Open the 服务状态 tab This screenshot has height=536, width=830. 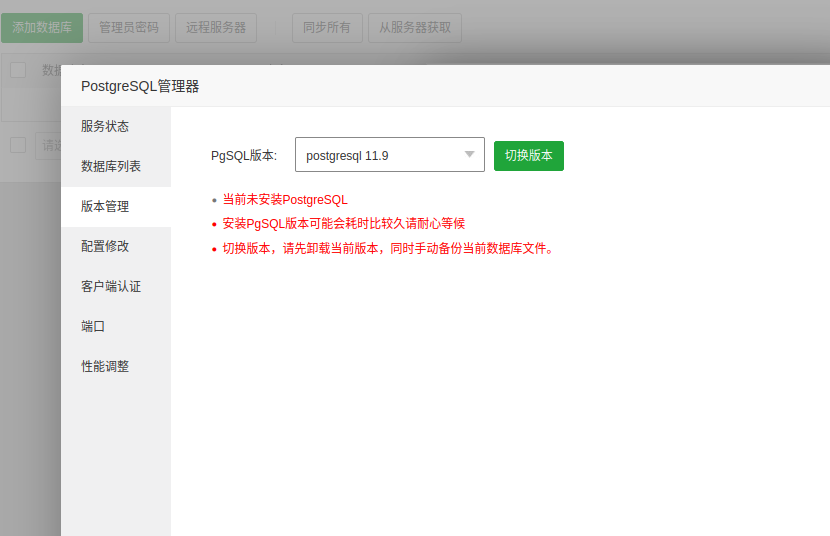pos(115,126)
